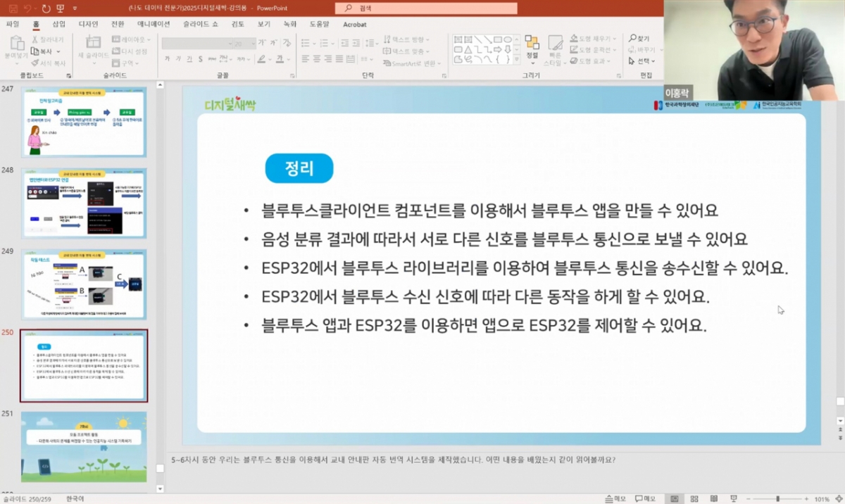
Task: Expand the 텍스트 방향 dropdown
Action: point(407,39)
